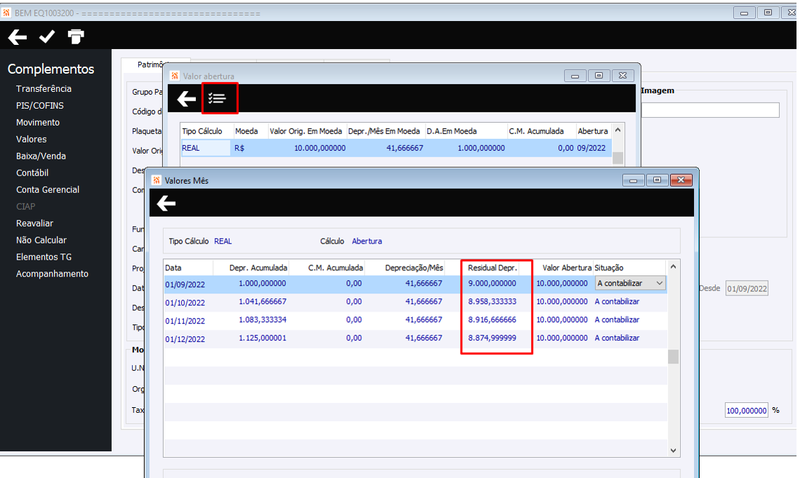Select PIS/COFINS in the sidebar
This screenshot has width=800, height=478.
pyautogui.click(x=40, y=106)
